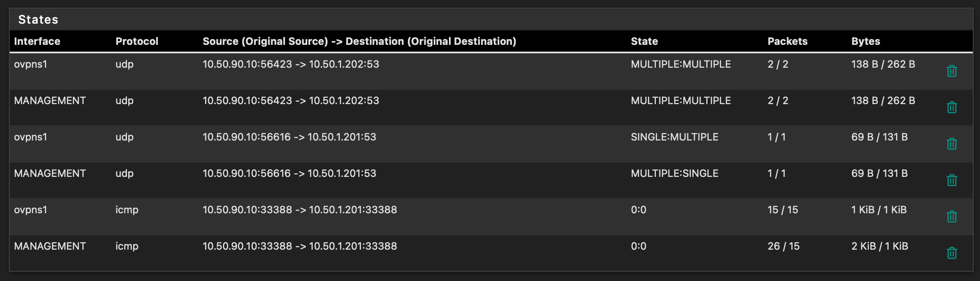Click the Source -> Destination column header
The width and height of the screenshot is (980, 281).
coord(359,41)
